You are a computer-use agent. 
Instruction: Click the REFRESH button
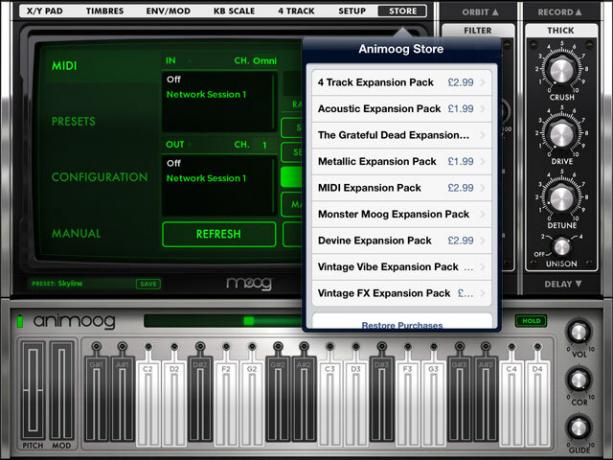[219, 234]
